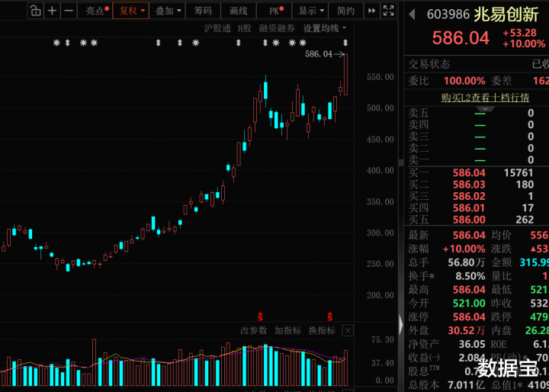Select the 筹码 chip distribution tool

[203, 11]
